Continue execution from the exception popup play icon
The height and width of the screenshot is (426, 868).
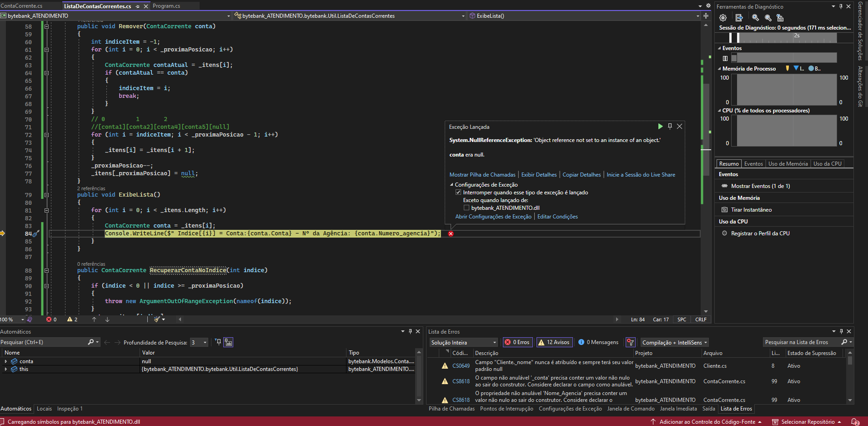(660, 126)
